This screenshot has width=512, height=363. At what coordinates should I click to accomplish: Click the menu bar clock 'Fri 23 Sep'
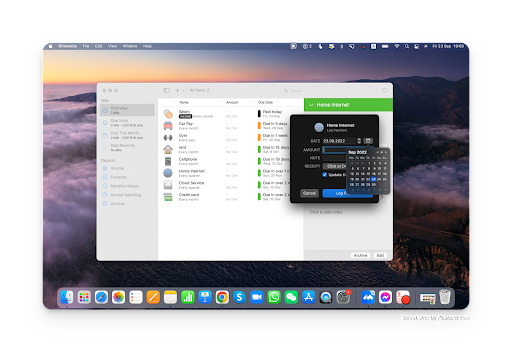click(448, 46)
